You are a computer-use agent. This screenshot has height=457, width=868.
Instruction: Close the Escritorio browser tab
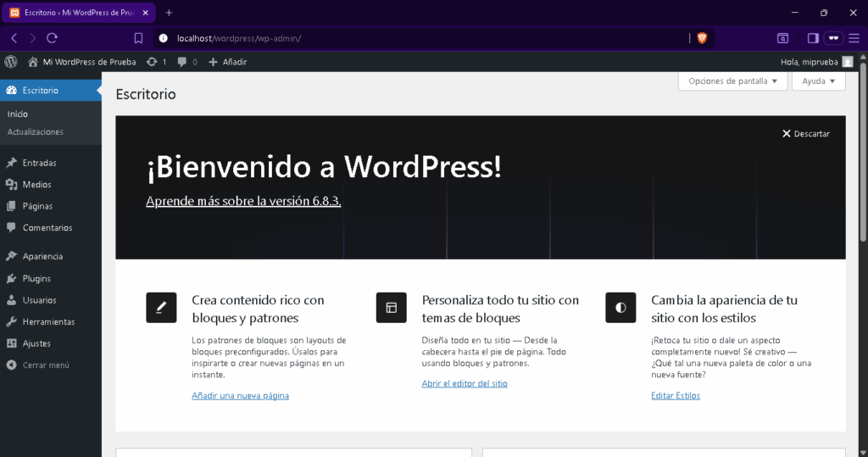click(146, 12)
